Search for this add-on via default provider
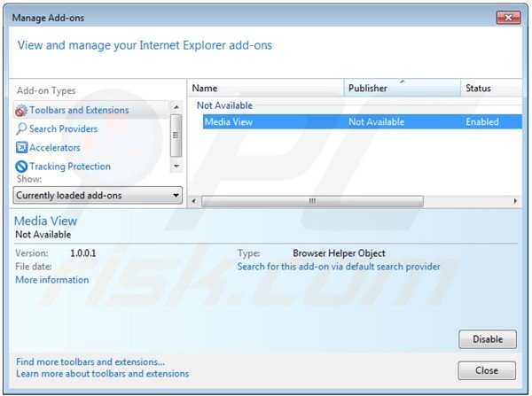The width and height of the screenshot is (532, 396). (x=339, y=267)
